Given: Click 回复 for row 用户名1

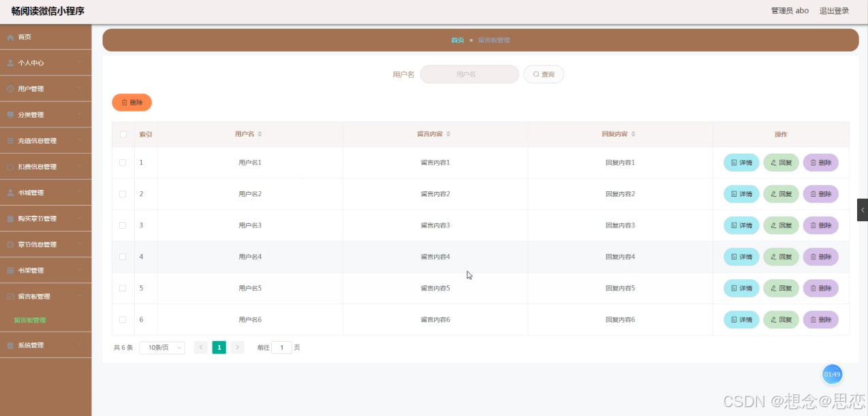Looking at the screenshot, I should tap(781, 163).
